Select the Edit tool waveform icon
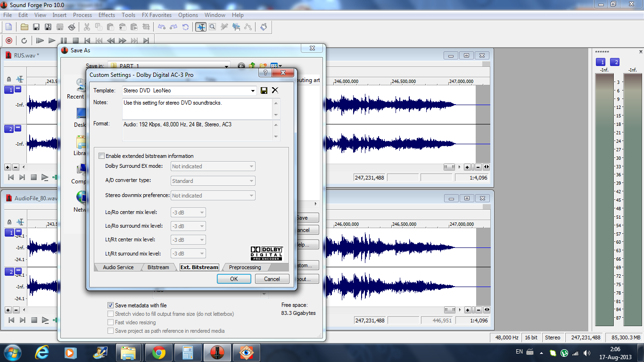This screenshot has height=362, width=644. [201, 27]
